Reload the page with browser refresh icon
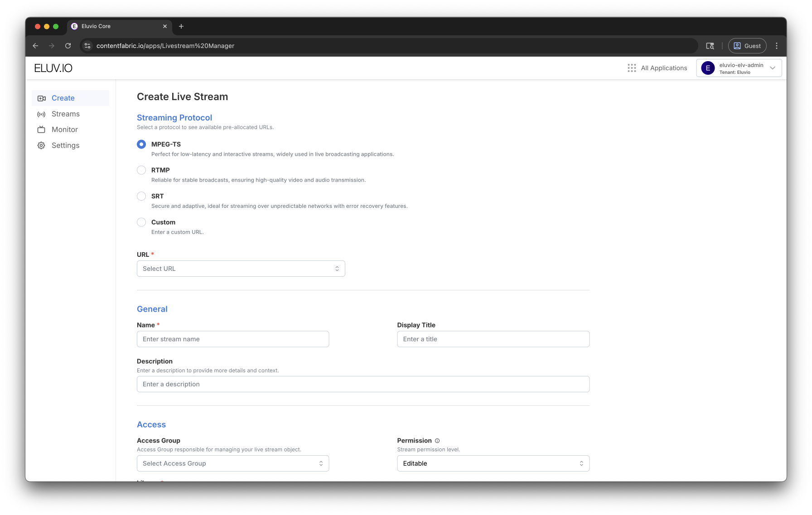The image size is (812, 515). pos(68,46)
